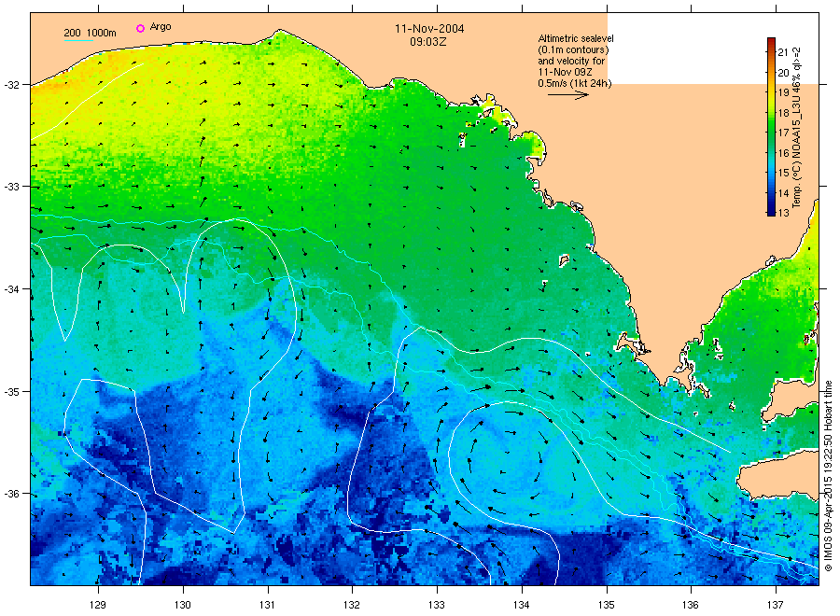
Task: Click the cyan depth contour legend line
Action: click(x=78, y=40)
